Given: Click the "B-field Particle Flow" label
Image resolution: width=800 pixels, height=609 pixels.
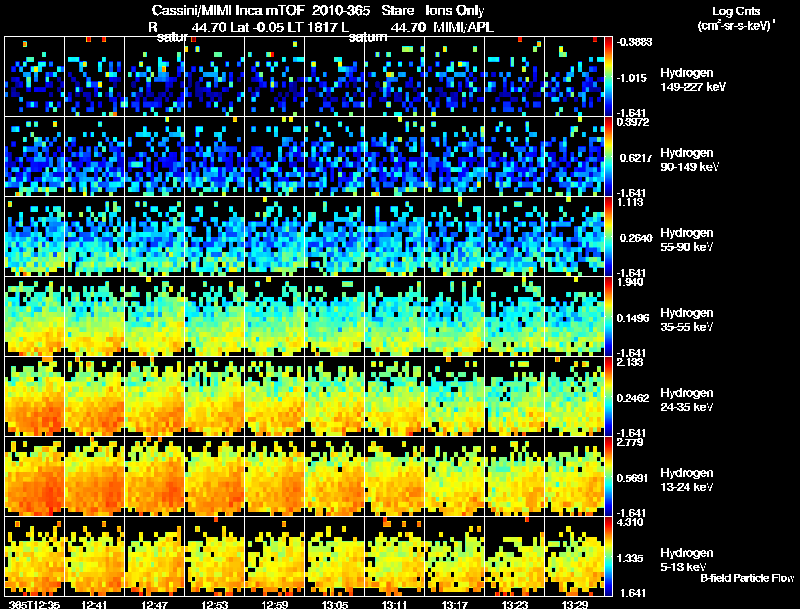Looking at the screenshot, I should point(747,578).
